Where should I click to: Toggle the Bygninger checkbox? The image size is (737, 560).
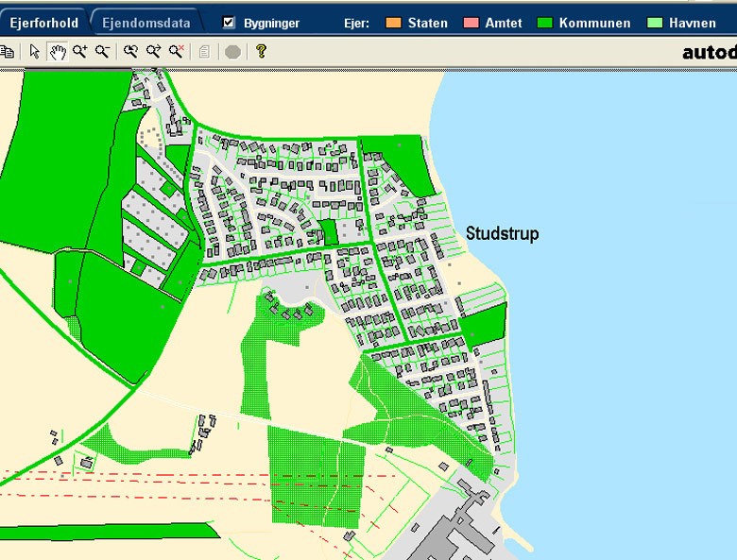229,22
